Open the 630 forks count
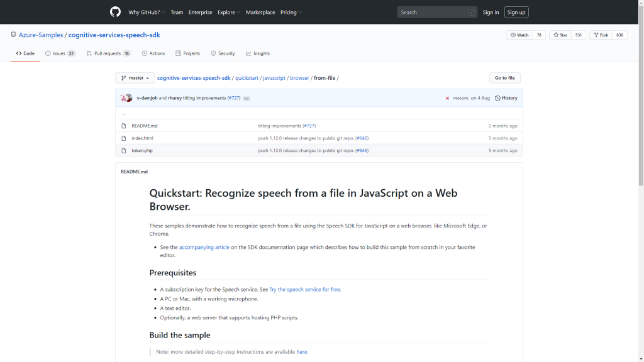 pos(619,35)
